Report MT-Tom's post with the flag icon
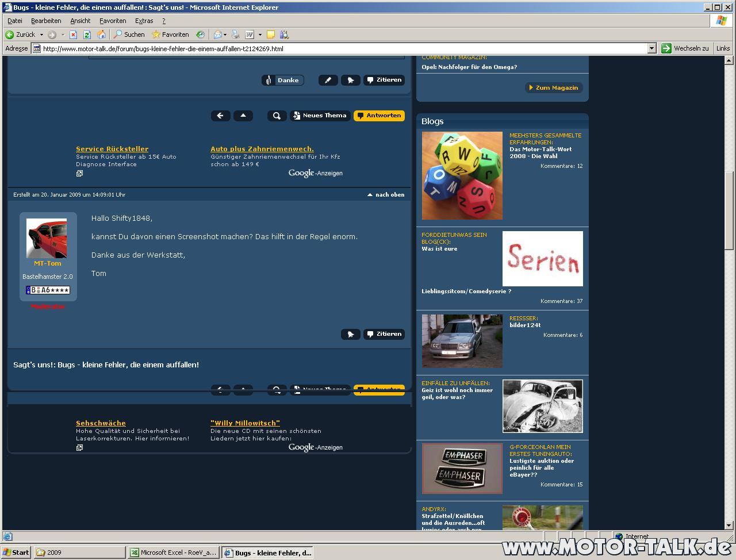This screenshot has width=736, height=560. pos(351,334)
